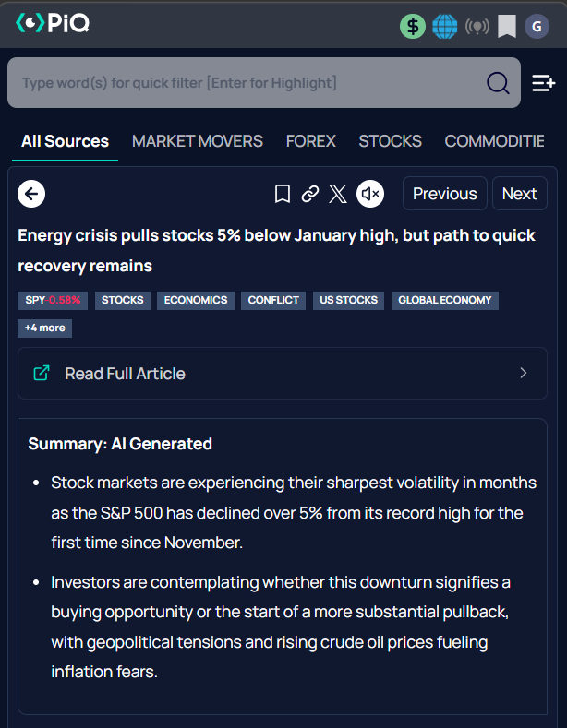Viewport: 567px width, 728px height.
Task: Switch to the FOREX tab
Action: click(x=311, y=141)
